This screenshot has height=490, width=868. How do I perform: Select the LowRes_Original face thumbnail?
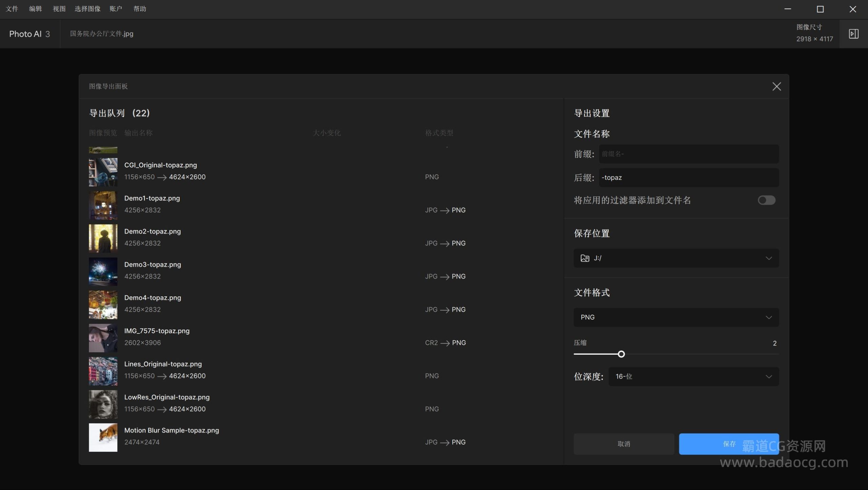(x=103, y=404)
